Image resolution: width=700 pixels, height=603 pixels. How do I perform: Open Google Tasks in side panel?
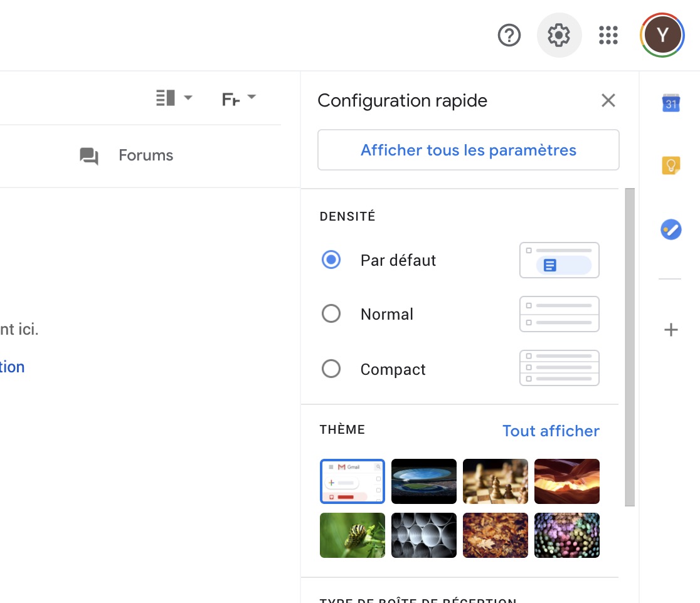[671, 229]
